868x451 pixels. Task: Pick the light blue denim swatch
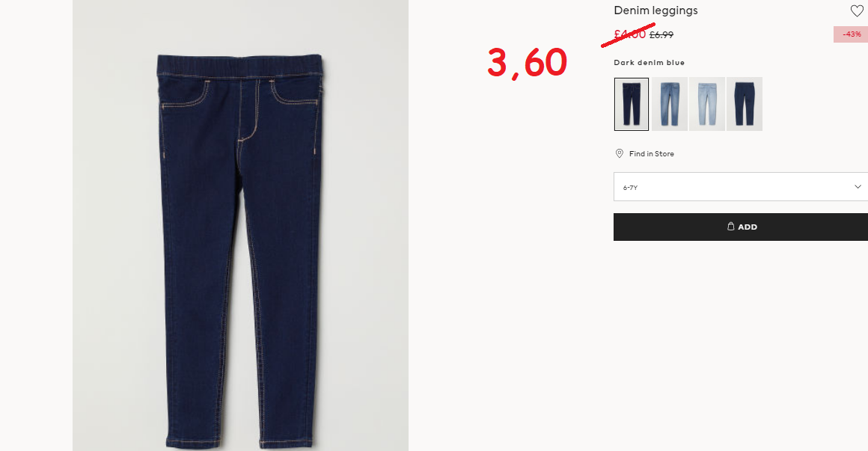(x=707, y=104)
